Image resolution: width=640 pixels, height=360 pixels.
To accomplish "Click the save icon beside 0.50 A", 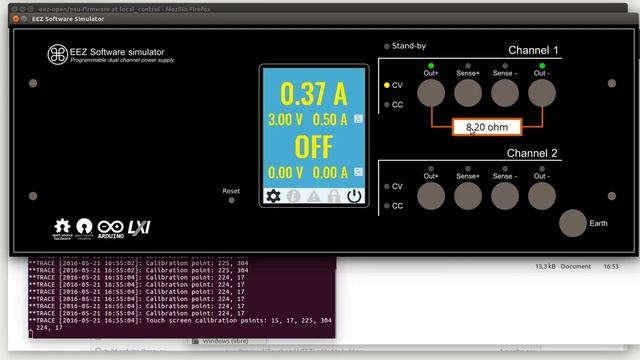I will (x=358, y=119).
